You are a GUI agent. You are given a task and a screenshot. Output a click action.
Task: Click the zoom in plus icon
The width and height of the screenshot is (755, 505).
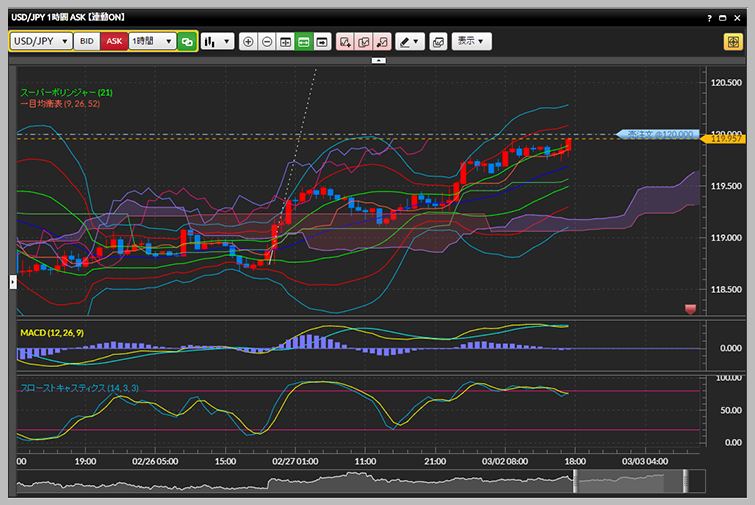[x=248, y=42]
